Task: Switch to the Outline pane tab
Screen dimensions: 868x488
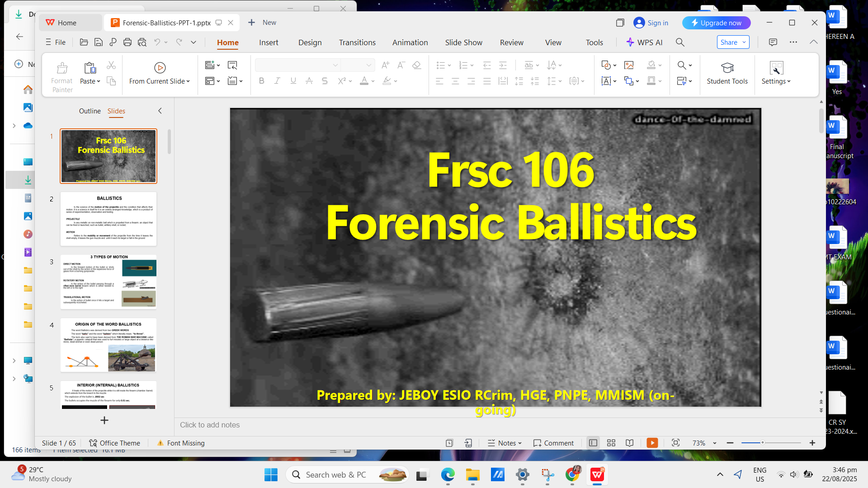Action: coord(90,111)
